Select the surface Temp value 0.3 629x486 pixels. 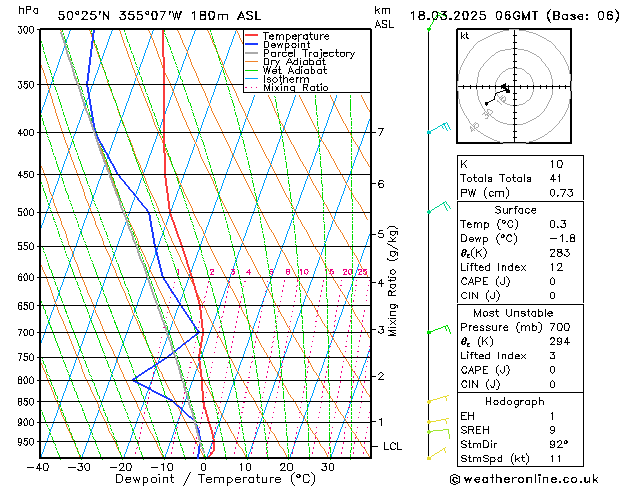point(558,224)
